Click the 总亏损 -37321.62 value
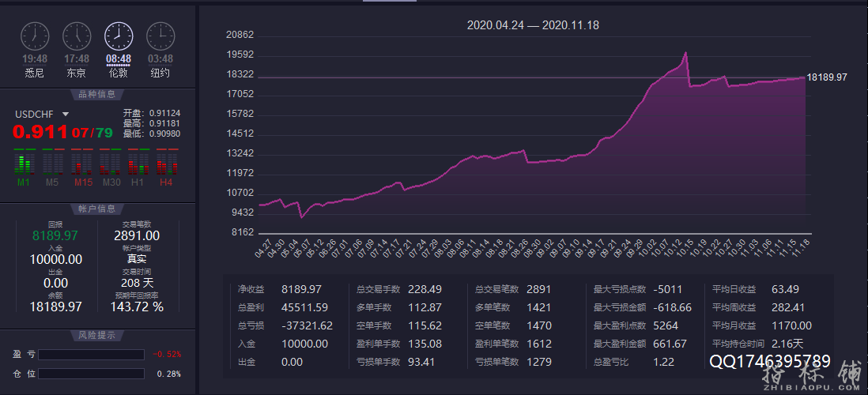The height and width of the screenshot is (395, 868). coord(308,325)
